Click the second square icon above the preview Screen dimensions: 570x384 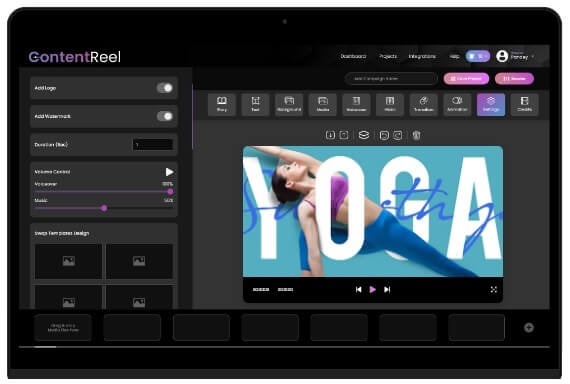point(344,135)
